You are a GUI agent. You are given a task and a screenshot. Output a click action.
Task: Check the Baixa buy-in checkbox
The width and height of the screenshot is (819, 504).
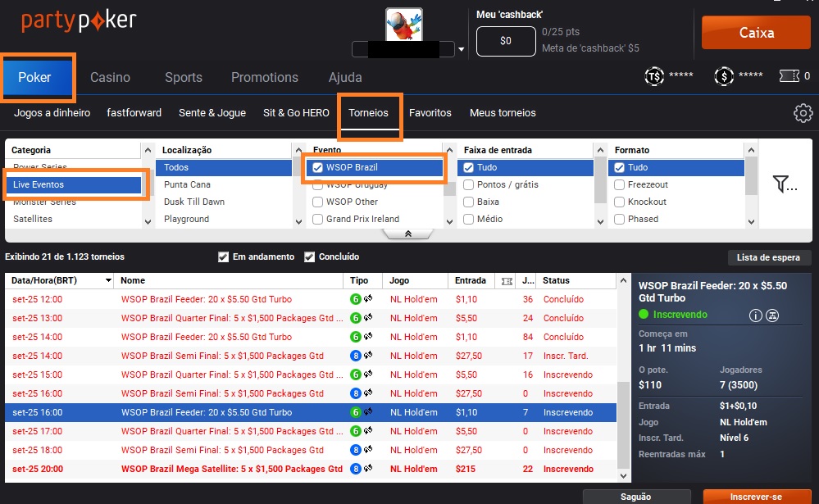pyautogui.click(x=468, y=202)
